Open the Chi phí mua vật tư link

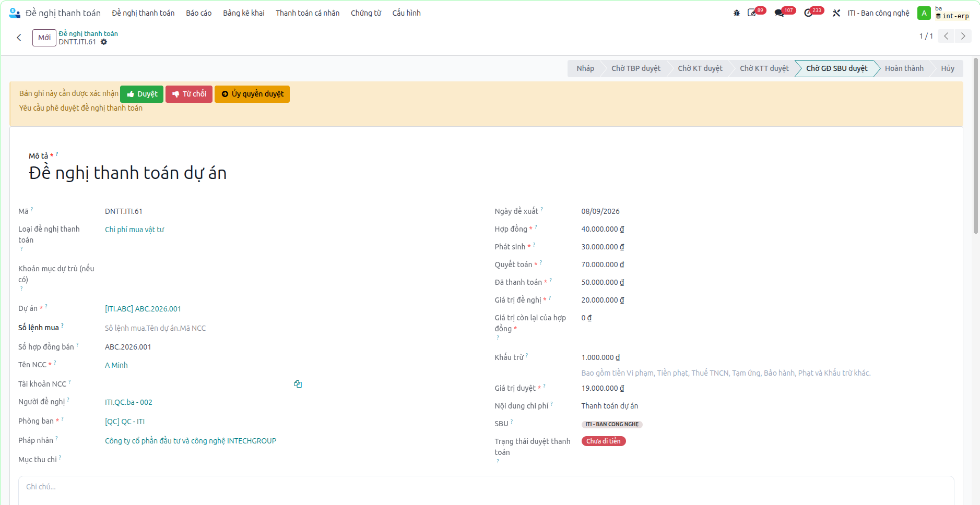(135, 230)
